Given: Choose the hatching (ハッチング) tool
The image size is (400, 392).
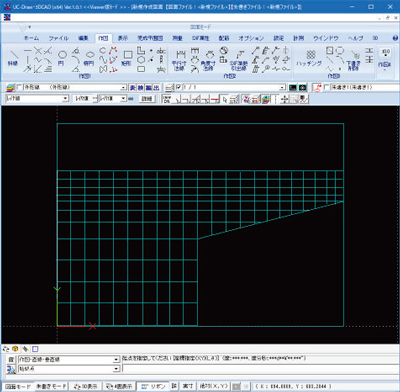Looking at the screenshot, I should click(x=309, y=58).
